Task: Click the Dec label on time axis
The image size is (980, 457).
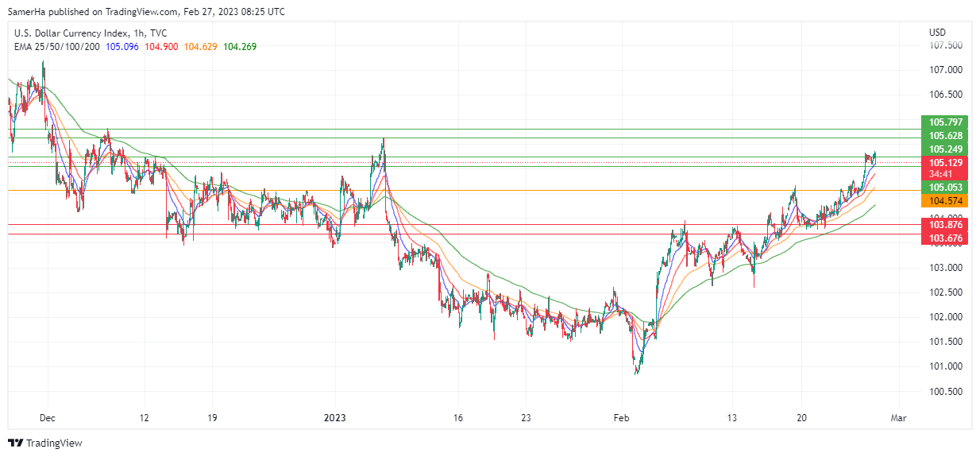Action: coord(47,416)
